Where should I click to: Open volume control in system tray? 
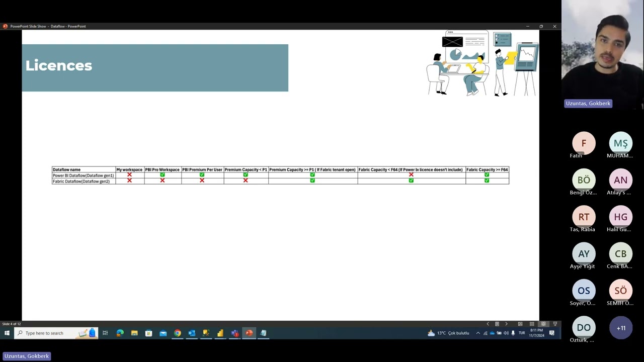click(x=506, y=333)
